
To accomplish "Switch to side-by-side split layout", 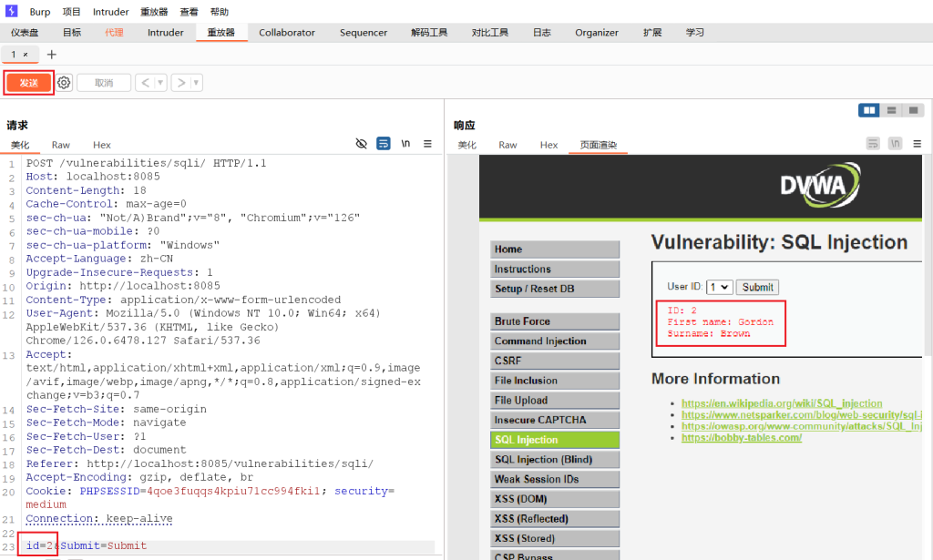I will coord(869,110).
